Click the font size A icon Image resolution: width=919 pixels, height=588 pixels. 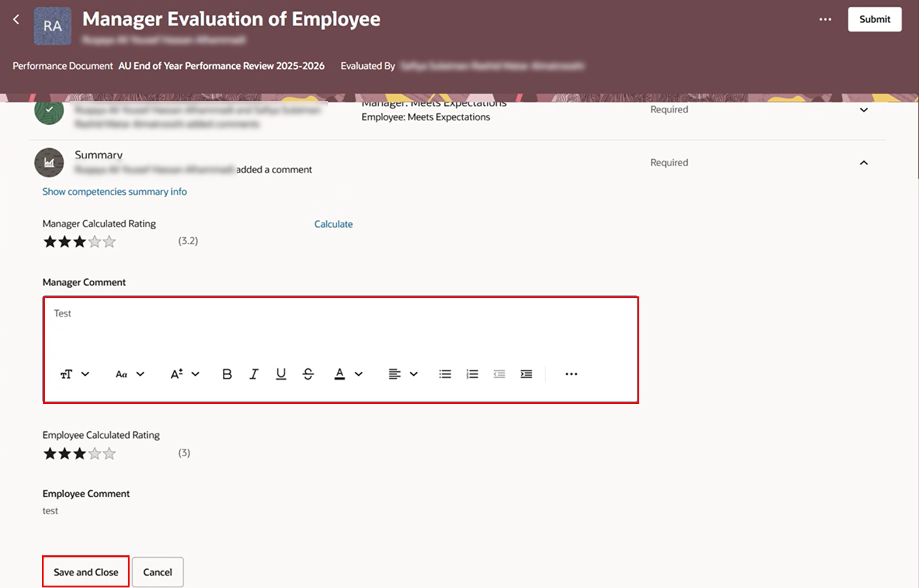(176, 374)
